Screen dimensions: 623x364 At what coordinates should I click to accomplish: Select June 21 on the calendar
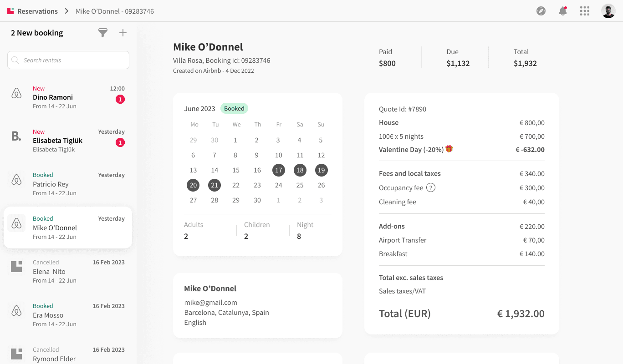tap(214, 185)
